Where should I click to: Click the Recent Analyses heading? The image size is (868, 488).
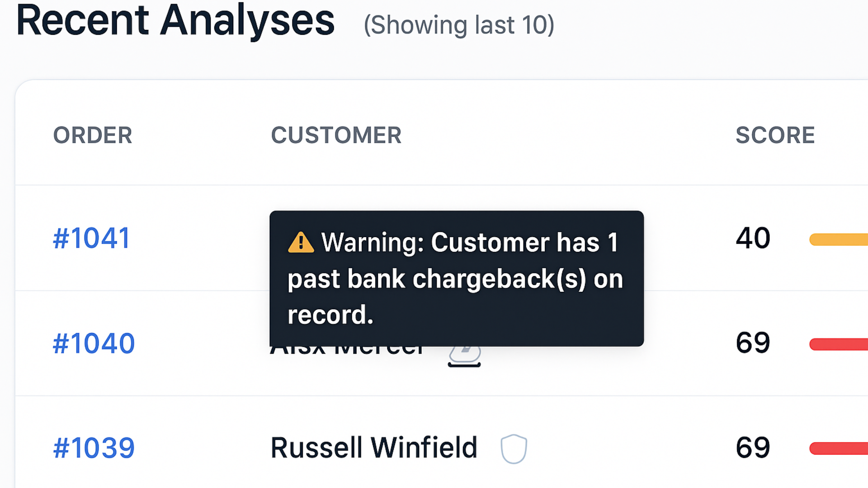pos(175,21)
